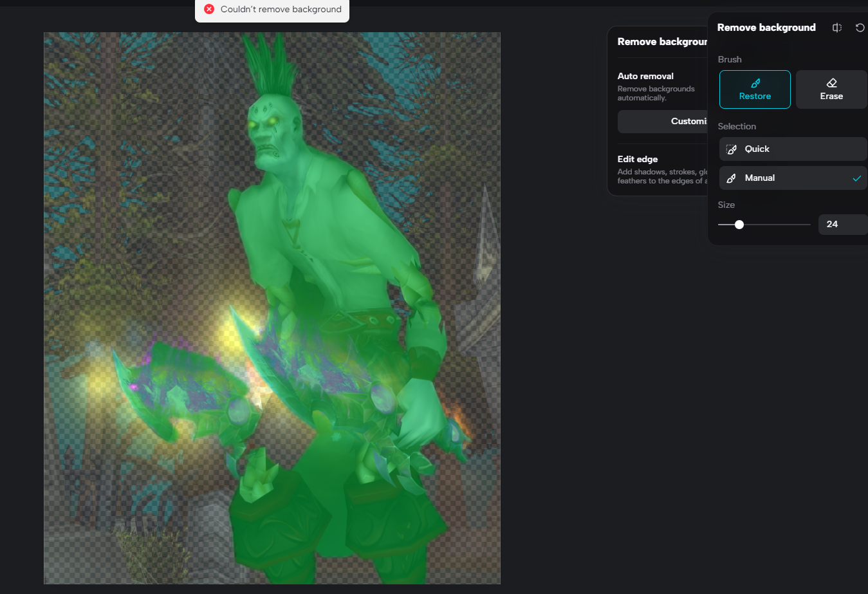Choose the Quick selection option
This screenshot has height=594, width=868.
pos(793,149)
